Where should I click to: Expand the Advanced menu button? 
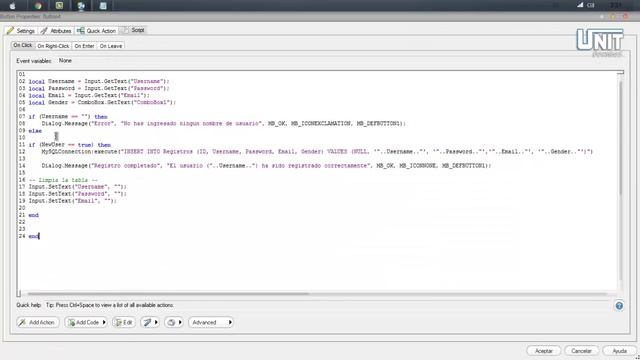click(211, 322)
